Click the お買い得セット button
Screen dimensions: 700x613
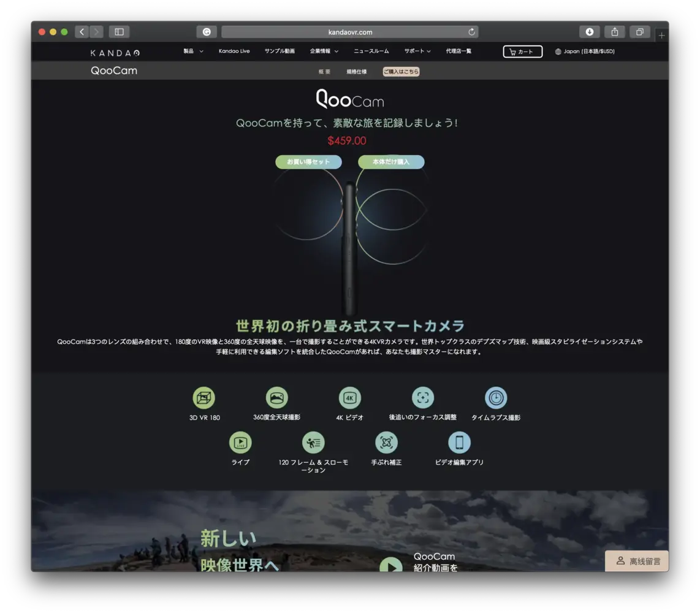[x=308, y=162]
